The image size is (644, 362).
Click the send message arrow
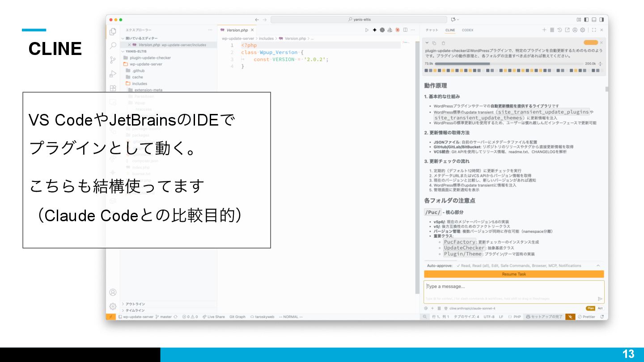(x=600, y=299)
